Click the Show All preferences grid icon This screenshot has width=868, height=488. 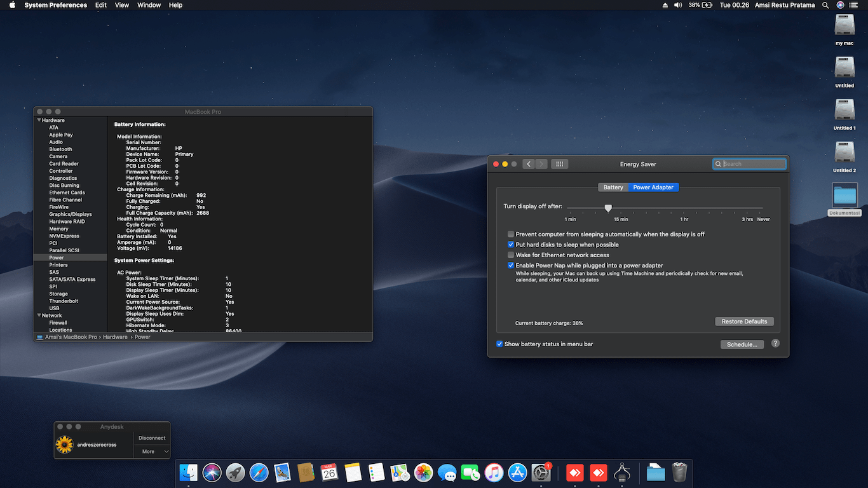tap(559, 164)
